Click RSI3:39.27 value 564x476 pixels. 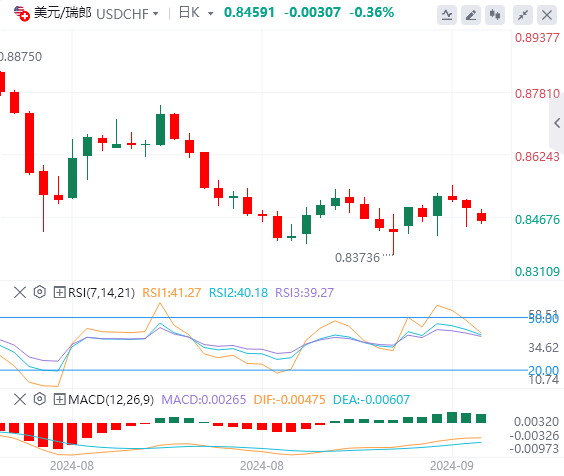tap(305, 293)
